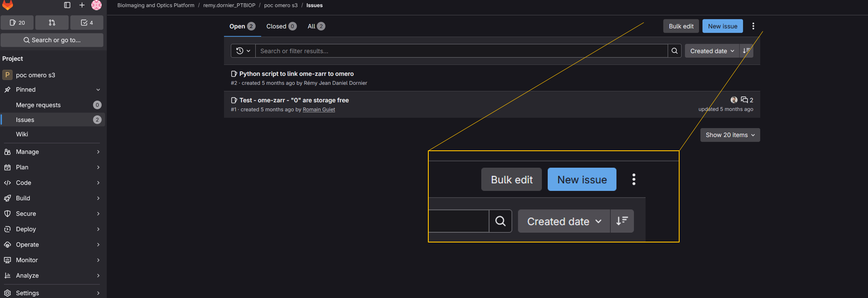Open Merge requests in the sidebar
868x298 pixels.
pos(52,105)
